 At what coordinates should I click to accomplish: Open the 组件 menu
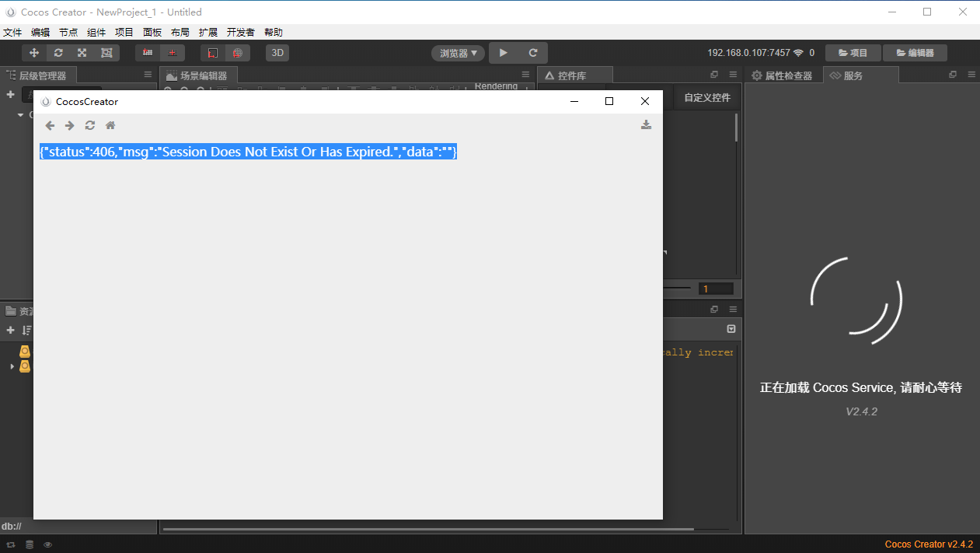coord(96,32)
